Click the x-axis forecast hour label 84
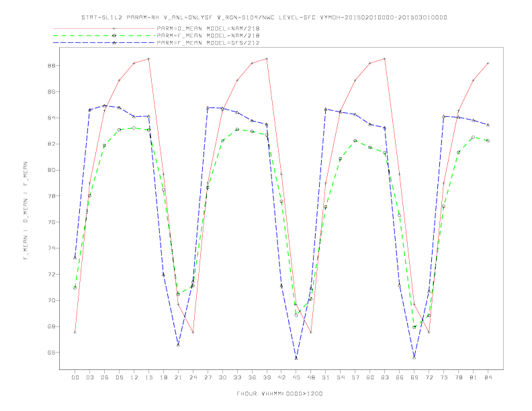 click(488, 377)
